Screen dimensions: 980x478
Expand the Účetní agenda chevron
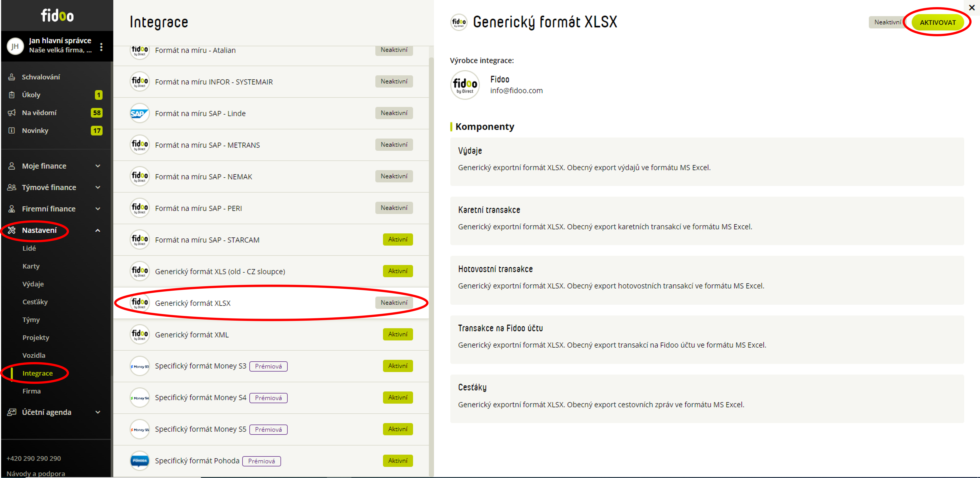pyautogui.click(x=98, y=412)
